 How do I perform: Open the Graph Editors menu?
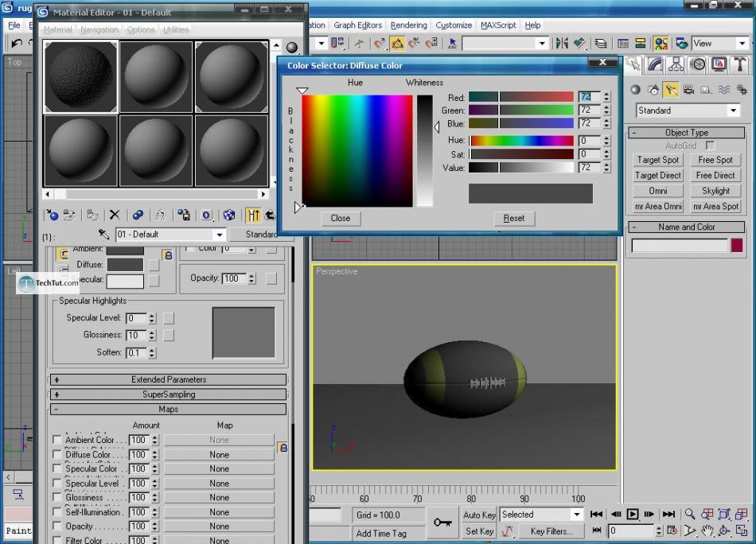point(357,25)
